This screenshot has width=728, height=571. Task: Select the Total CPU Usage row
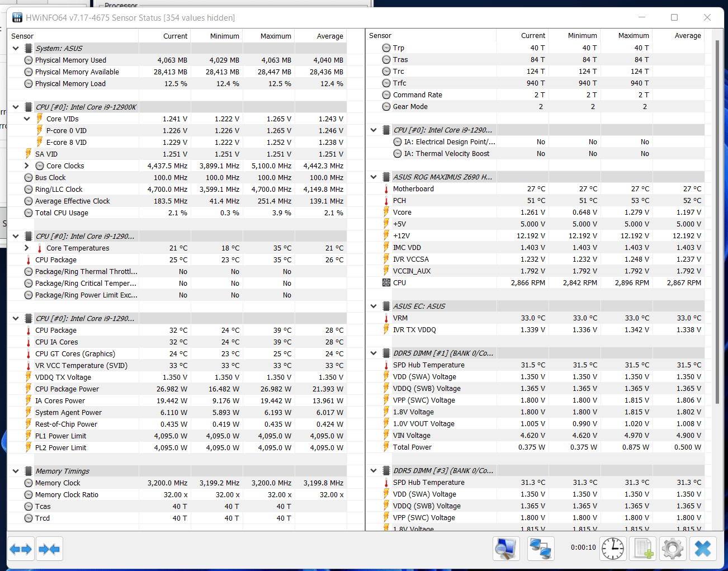177,213
